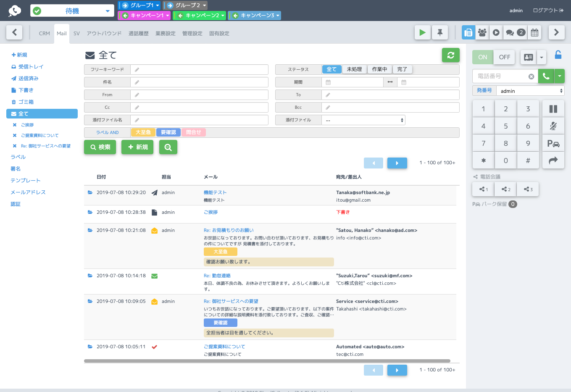Click the green play button in toolbar
The image size is (571, 392).
tap(423, 32)
